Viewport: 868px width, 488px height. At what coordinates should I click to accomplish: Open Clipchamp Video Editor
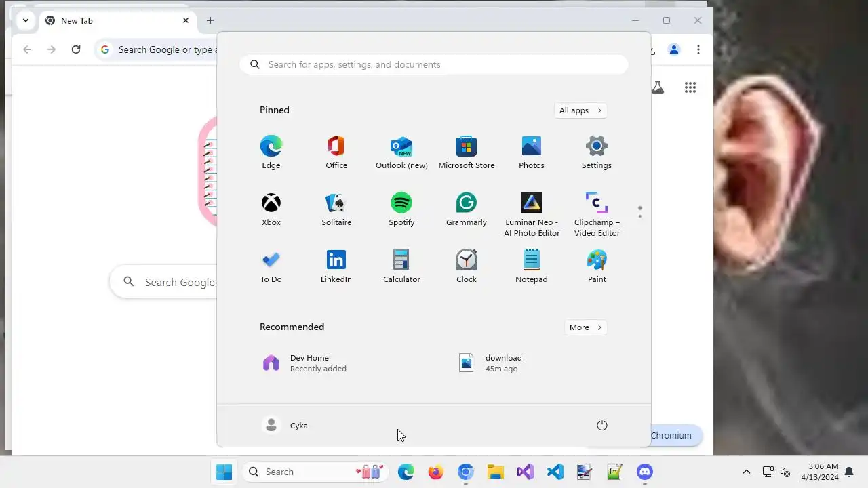pyautogui.click(x=597, y=214)
